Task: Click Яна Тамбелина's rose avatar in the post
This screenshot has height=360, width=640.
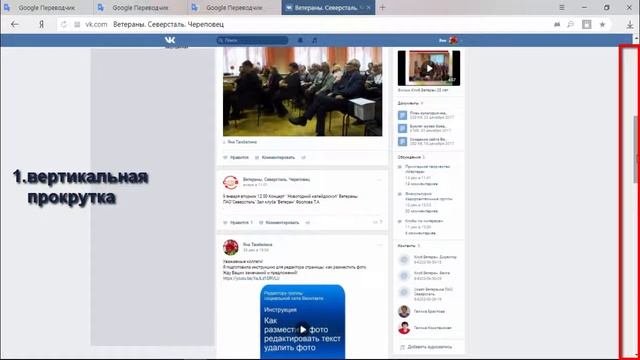Action: pos(231,247)
